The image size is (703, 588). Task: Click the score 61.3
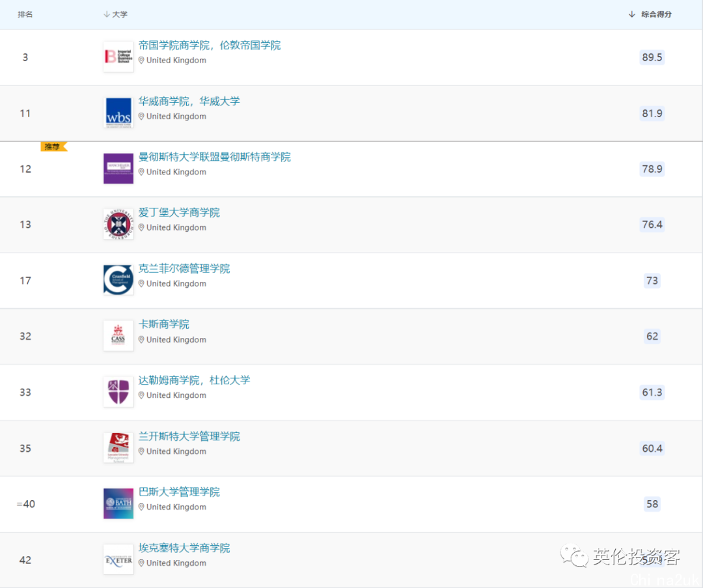pos(652,393)
